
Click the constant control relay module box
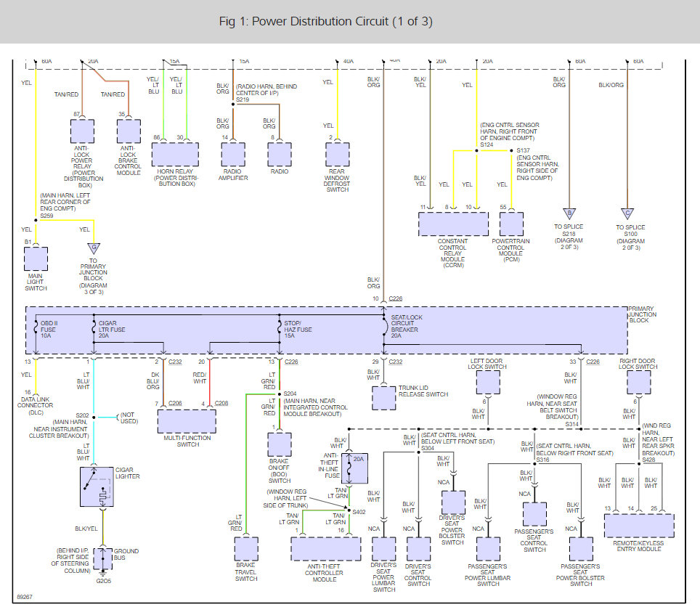coord(453,224)
